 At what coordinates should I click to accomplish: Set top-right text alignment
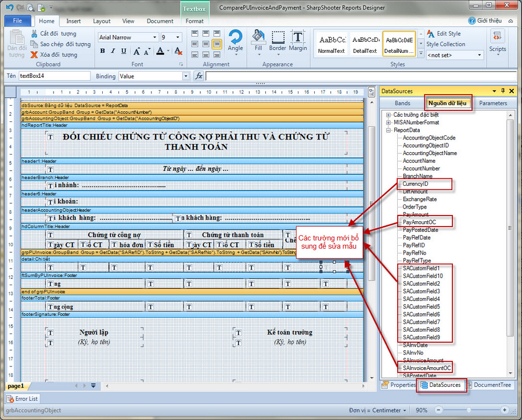tap(217, 33)
